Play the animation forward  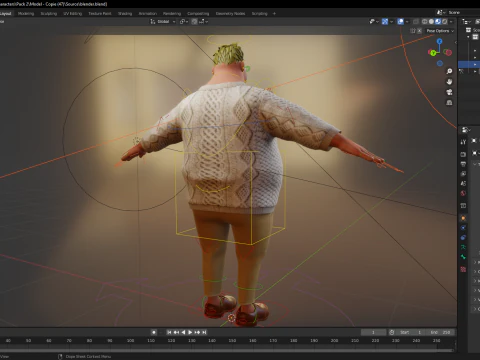coord(190,332)
